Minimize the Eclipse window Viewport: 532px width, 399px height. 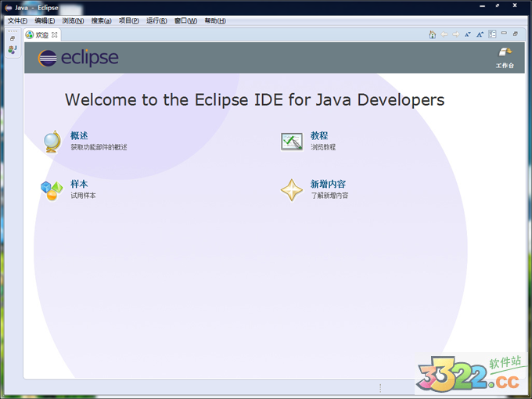point(482,6)
